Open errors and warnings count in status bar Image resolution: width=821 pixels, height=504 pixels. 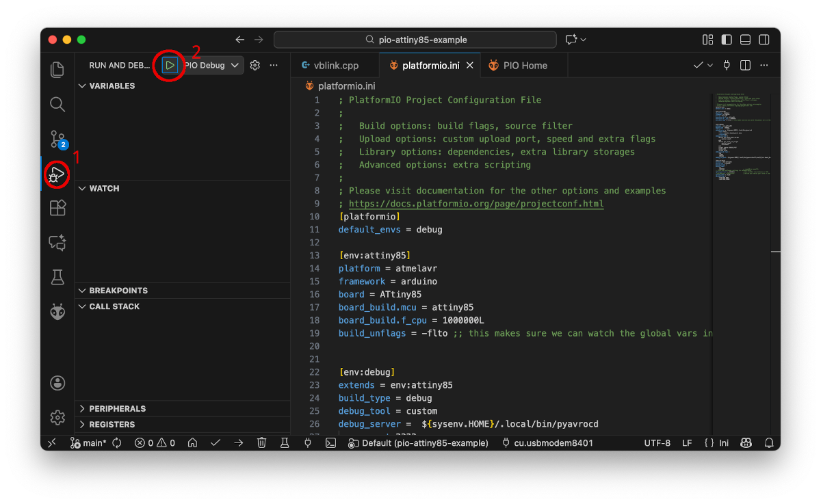pyautogui.click(x=155, y=443)
